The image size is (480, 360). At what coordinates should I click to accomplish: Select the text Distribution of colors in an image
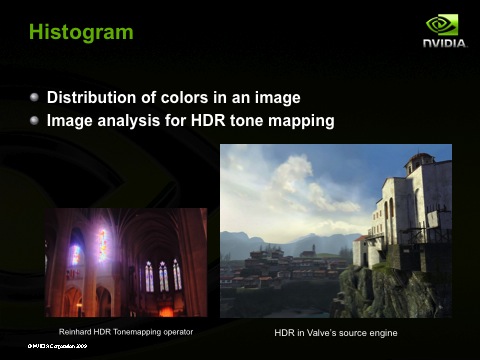point(174,97)
